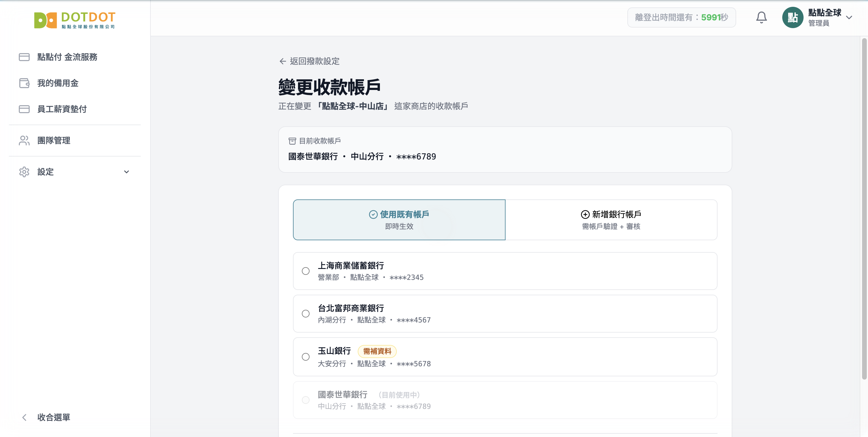
Task: Click the 即時生效 subtitle text
Action: (399, 226)
